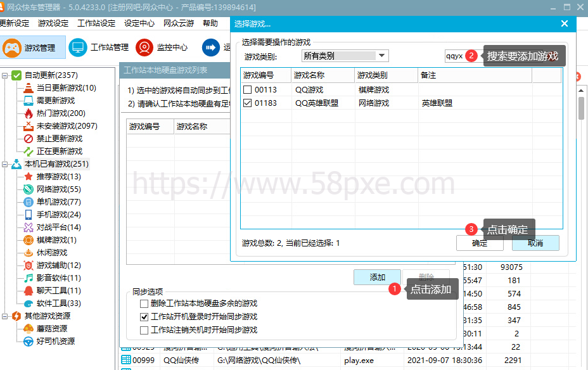
Task: Select the 其他游戏资源 orange icon
Action: click(16, 316)
